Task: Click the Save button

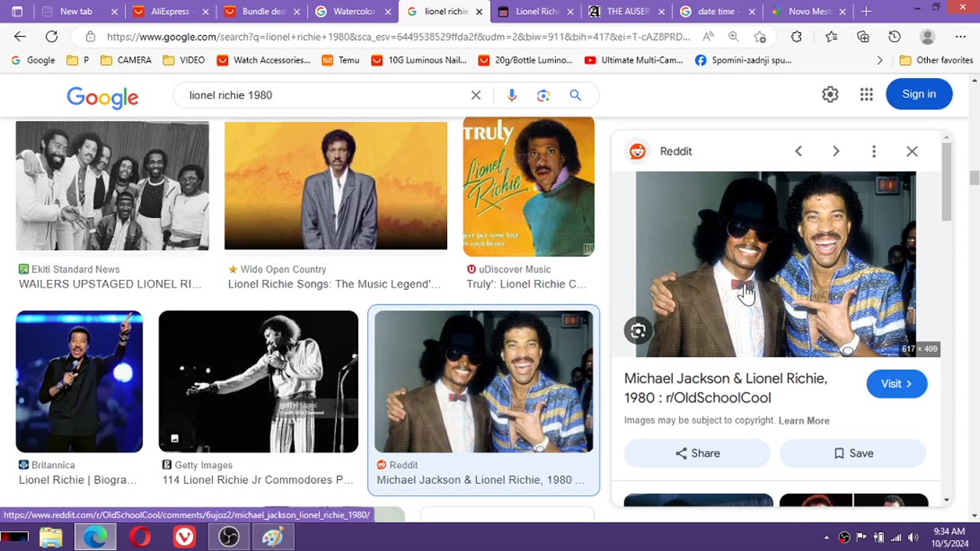Action: click(x=852, y=453)
